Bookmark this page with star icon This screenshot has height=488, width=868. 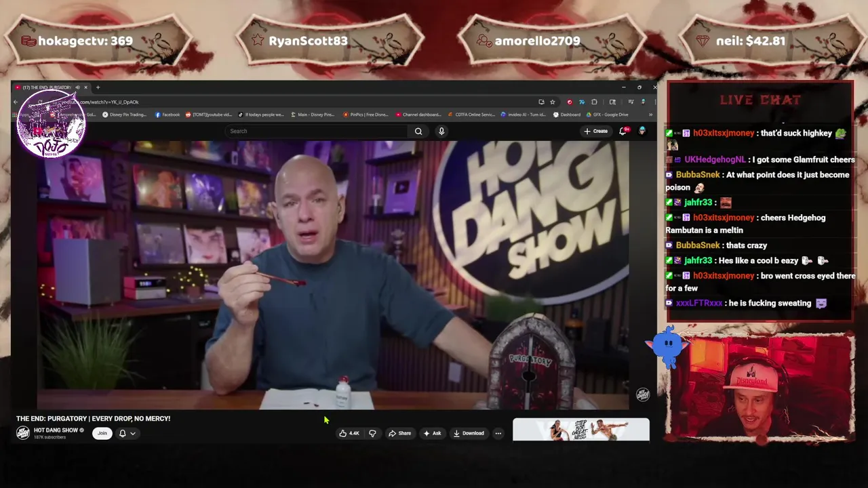[552, 102]
